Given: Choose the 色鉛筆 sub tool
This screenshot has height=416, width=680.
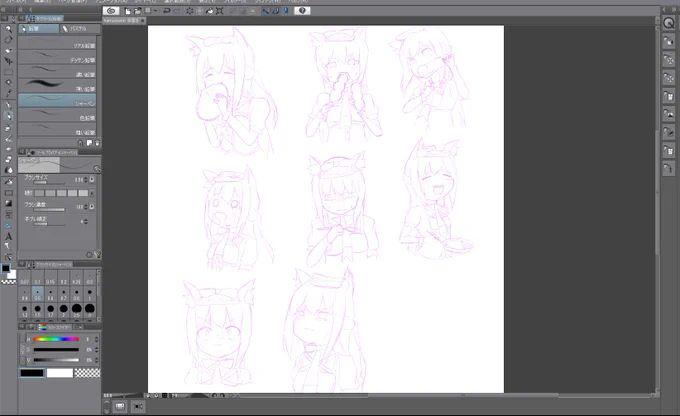Looking at the screenshot, I should click(57, 116).
